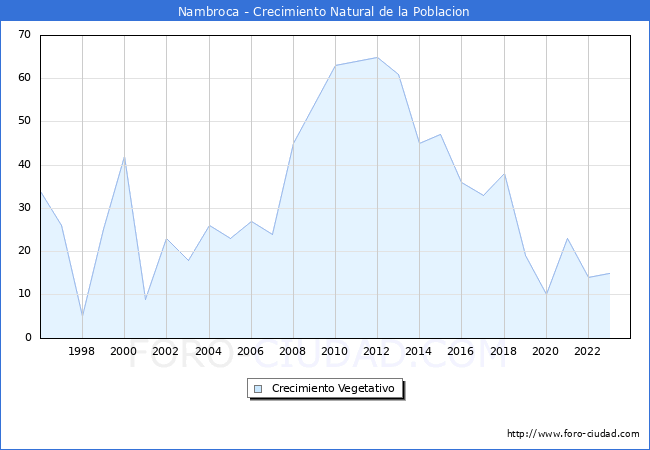Click the x-axis label 1998

81,351
